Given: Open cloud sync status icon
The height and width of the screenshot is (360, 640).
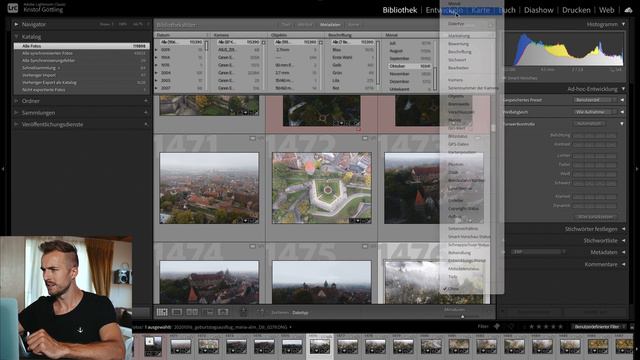Looking at the screenshot, I should pos(628,10).
